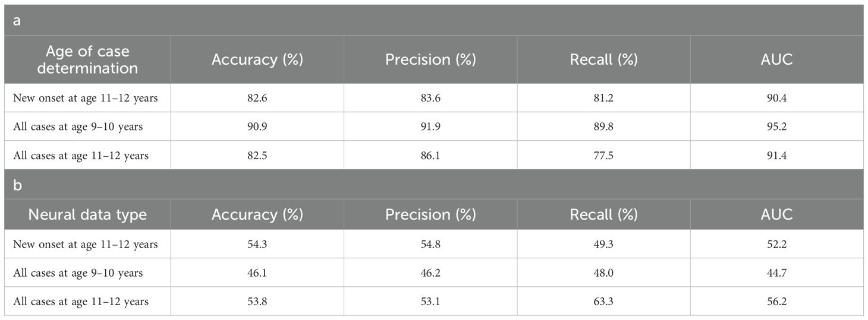This screenshot has height=320, width=868.
Task: Click the AUC header in table b
Action: [776, 214]
